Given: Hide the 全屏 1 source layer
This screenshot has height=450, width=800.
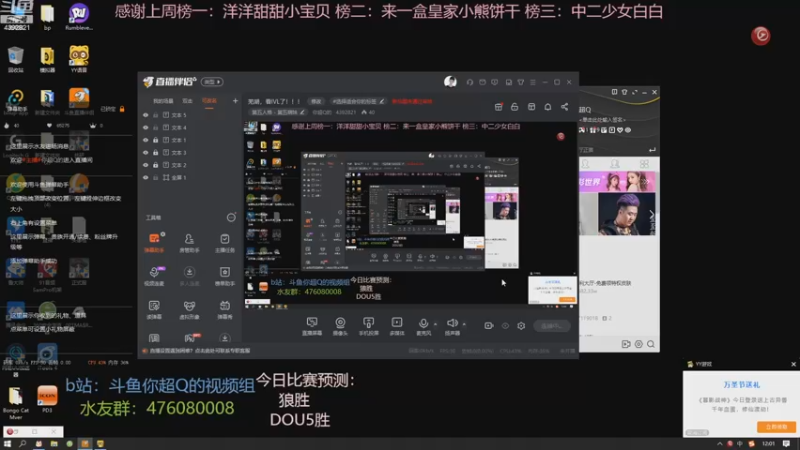Looking at the screenshot, I should click(146, 178).
